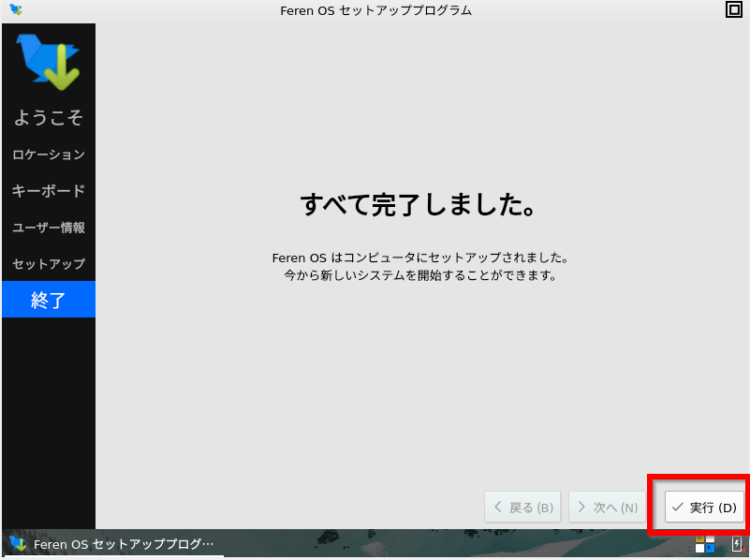The width and height of the screenshot is (750, 560).
Task: Click the 次へ (N) next button
Action: (607, 507)
